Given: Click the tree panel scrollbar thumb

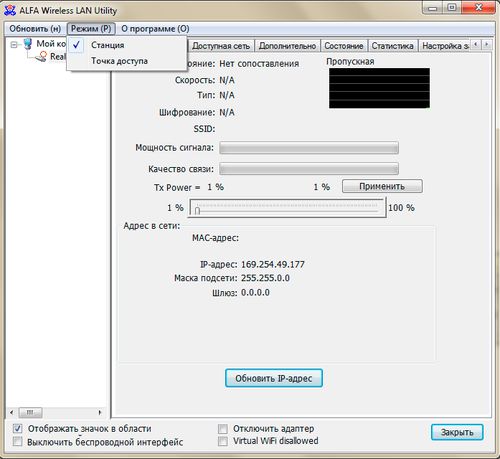Looking at the screenshot, I should (30, 413).
